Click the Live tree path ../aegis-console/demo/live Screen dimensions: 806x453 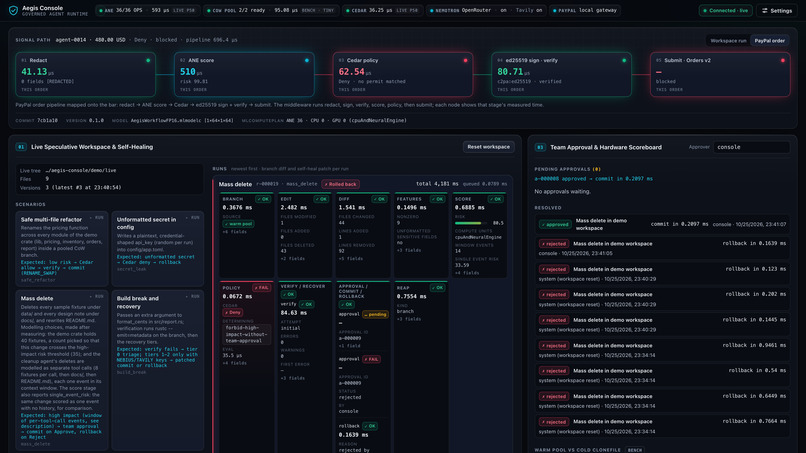81,170
